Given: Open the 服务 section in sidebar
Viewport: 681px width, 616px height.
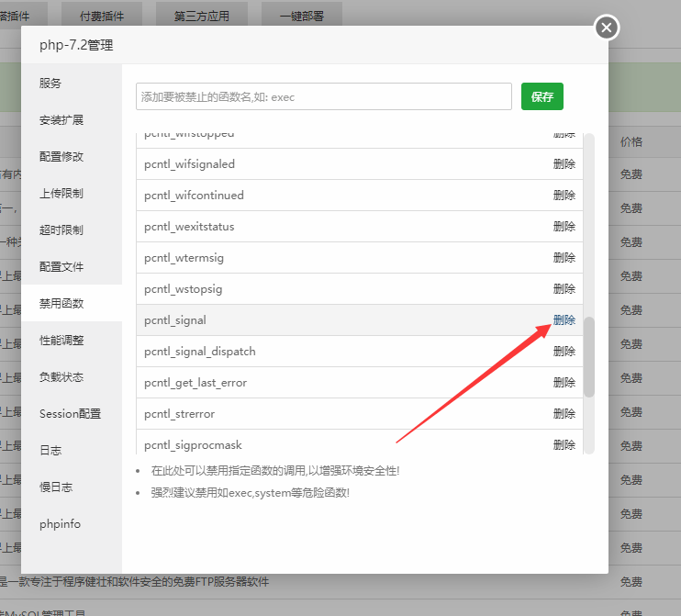Looking at the screenshot, I should coord(50,83).
